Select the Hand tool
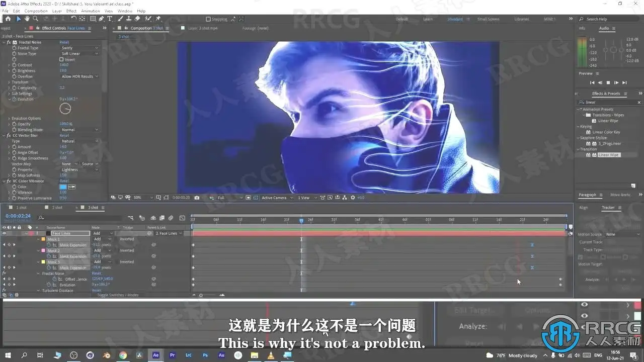Screen dimensions: 644x362 27,19
